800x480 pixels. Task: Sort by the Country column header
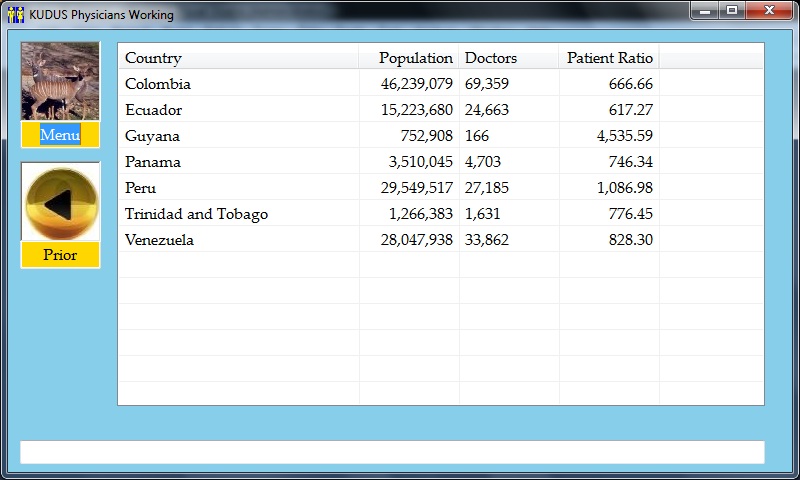click(153, 58)
